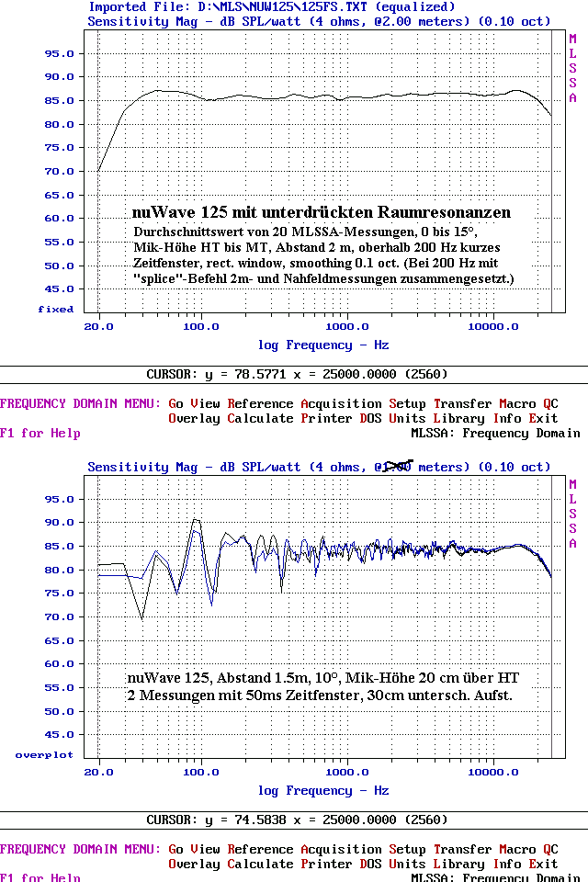Click the '90.0' y-axis value on lower plot
Screen dimensions: 588x882
(59, 523)
